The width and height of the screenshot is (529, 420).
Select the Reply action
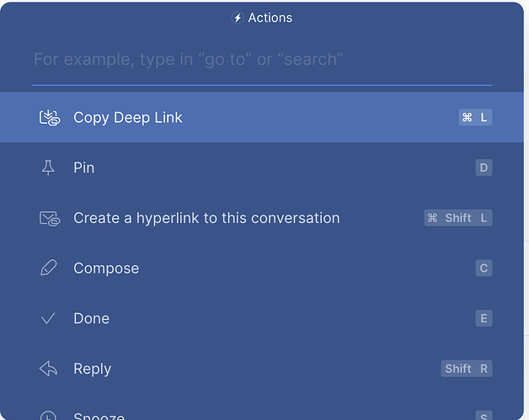pyautogui.click(x=92, y=369)
